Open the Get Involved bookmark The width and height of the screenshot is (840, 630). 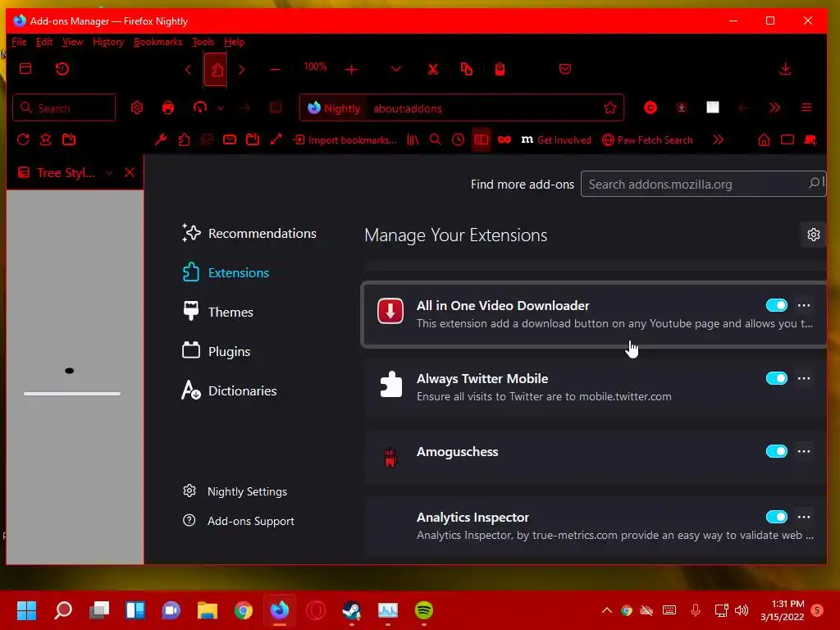pos(556,139)
